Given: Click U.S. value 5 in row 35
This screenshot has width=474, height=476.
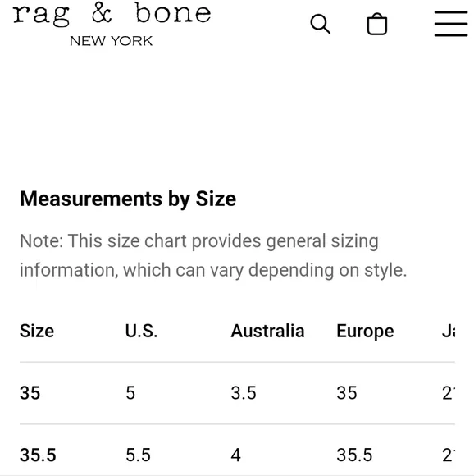Looking at the screenshot, I should (130, 393).
